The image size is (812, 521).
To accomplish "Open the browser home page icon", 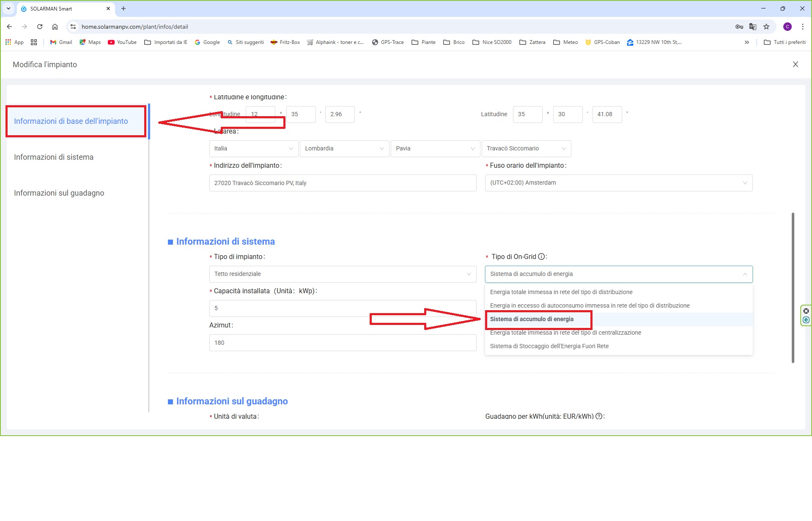I will 55,27.
